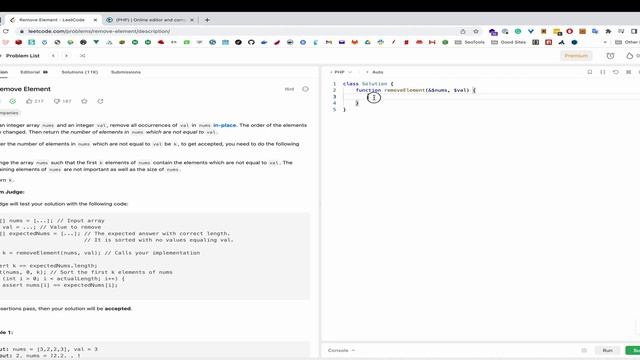Select the Remove Element - LeetCode browser tab
The width and height of the screenshot is (640, 360).
point(52,20)
